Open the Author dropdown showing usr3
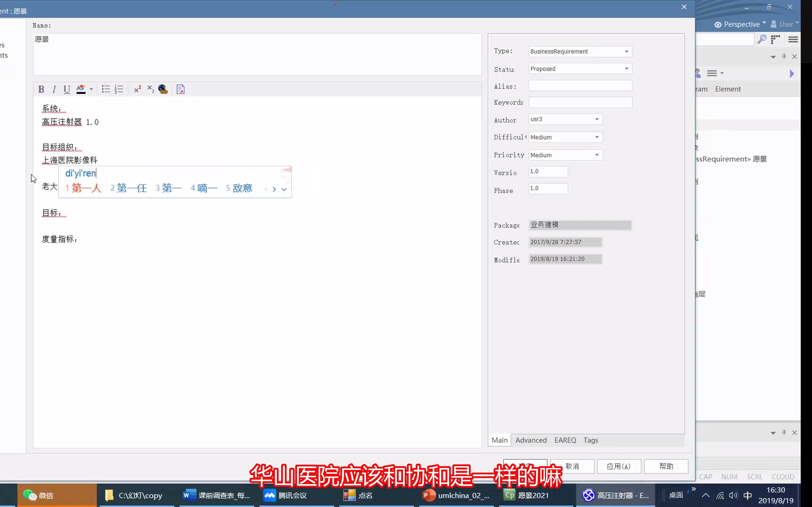812x507 pixels. (x=597, y=119)
